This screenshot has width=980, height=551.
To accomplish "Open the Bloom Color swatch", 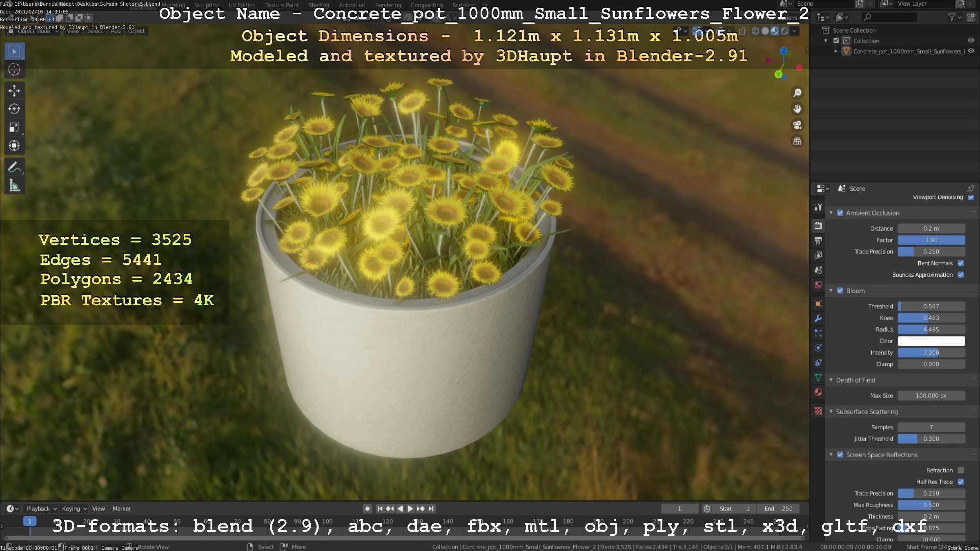I will tap(931, 341).
